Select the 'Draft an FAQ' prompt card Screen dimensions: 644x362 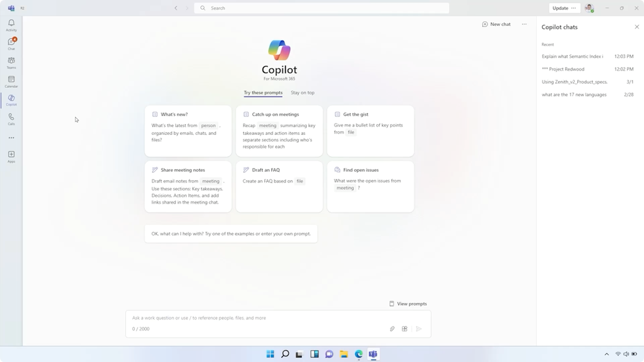[x=279, y=187]
